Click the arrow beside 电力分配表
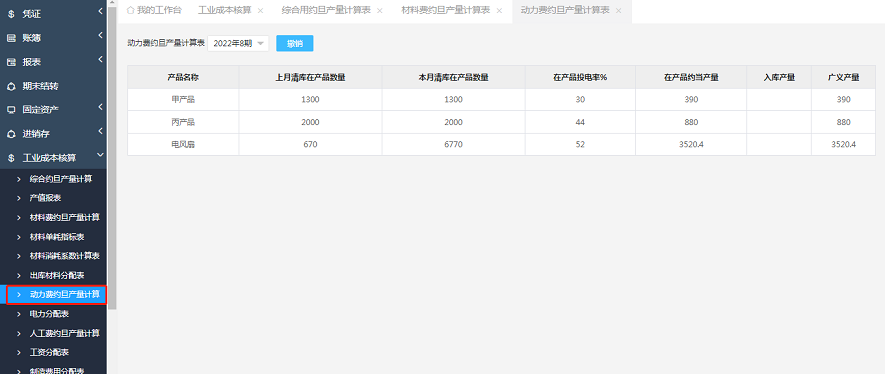 pyautogui.click(x=19, y=314)
